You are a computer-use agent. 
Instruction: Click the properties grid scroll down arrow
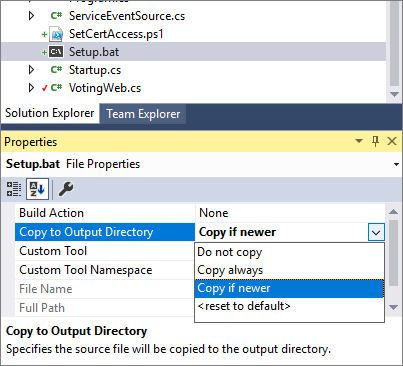coord(393,307)
